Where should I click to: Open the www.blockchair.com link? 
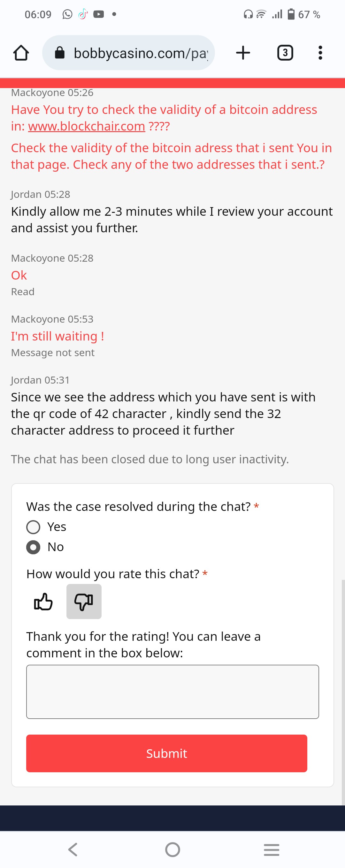87,126
